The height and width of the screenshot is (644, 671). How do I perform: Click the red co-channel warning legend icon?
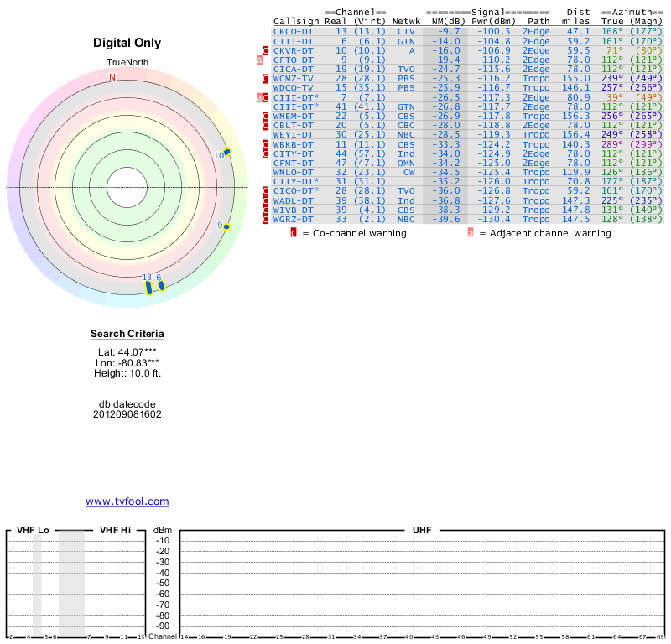coord(294,233)
